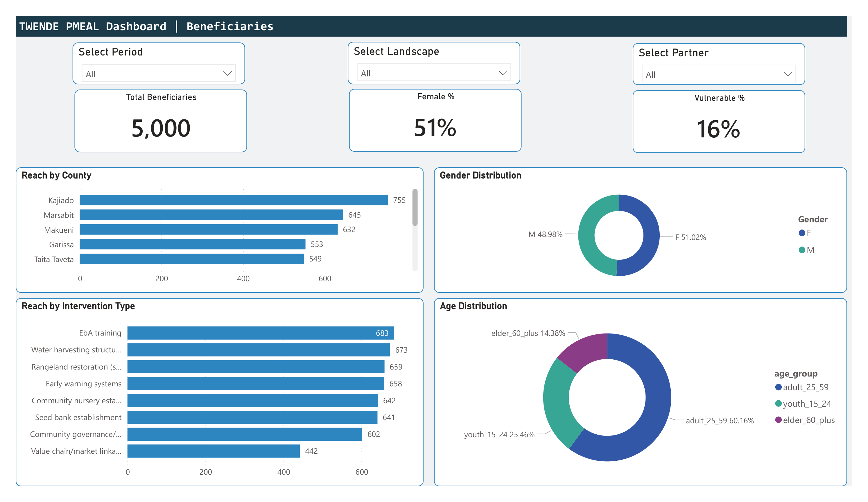Image resolution: width=868 pixels, height=502 pixels.
Task: Click the Total Beneficiaries card
Action: point(161,121)
